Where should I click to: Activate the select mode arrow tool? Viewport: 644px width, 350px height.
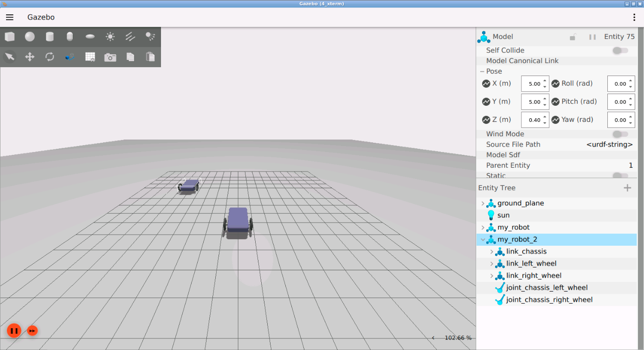coord(10,57)
